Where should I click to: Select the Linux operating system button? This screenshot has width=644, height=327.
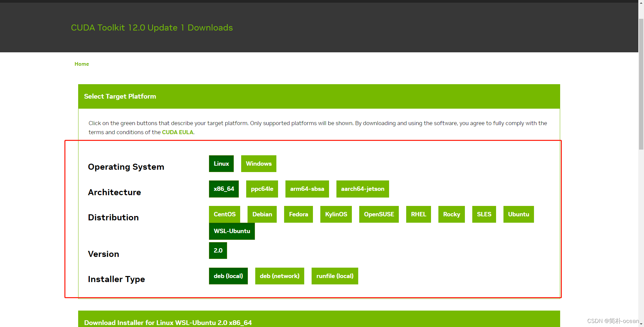221,164
